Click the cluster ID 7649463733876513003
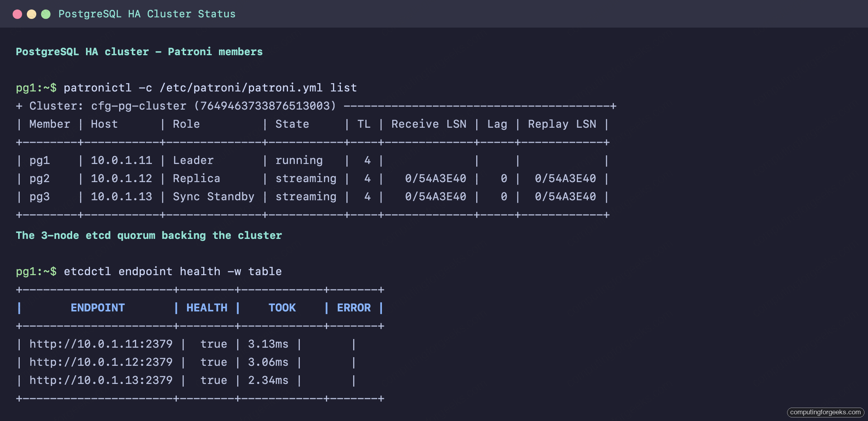Viewport: 868px width, 421px height. coord(265,106)
